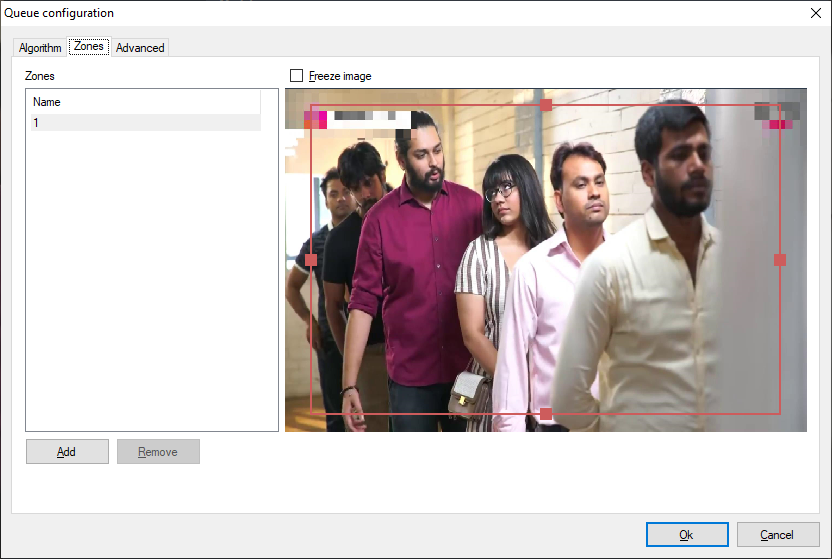Close the Queue configuration window
The height and width of the screenshot is (559, 832).
point(814,13)
